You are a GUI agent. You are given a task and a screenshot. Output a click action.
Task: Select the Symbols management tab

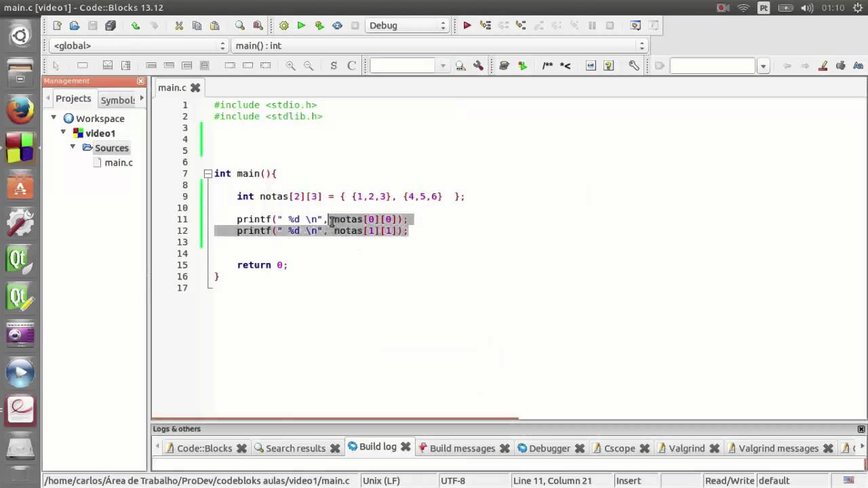[117, 100]
